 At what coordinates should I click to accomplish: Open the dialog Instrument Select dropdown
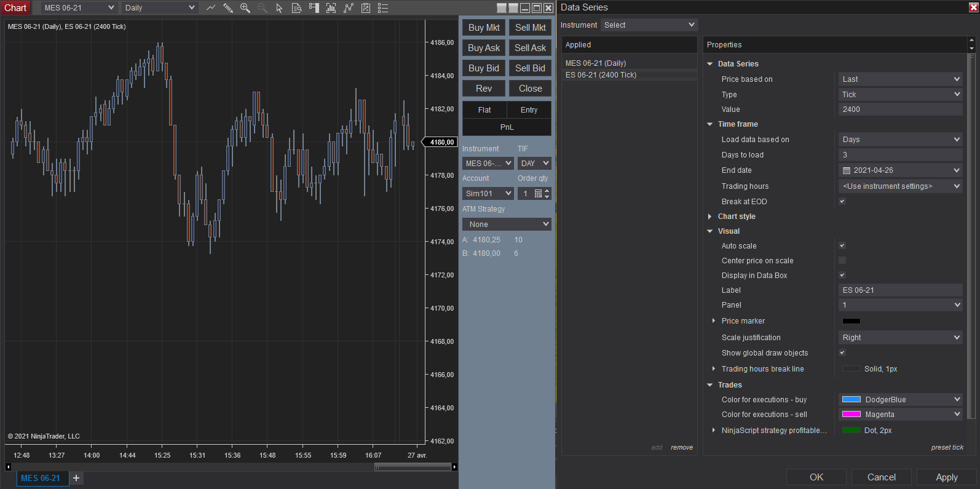click(x=649, y=25)
